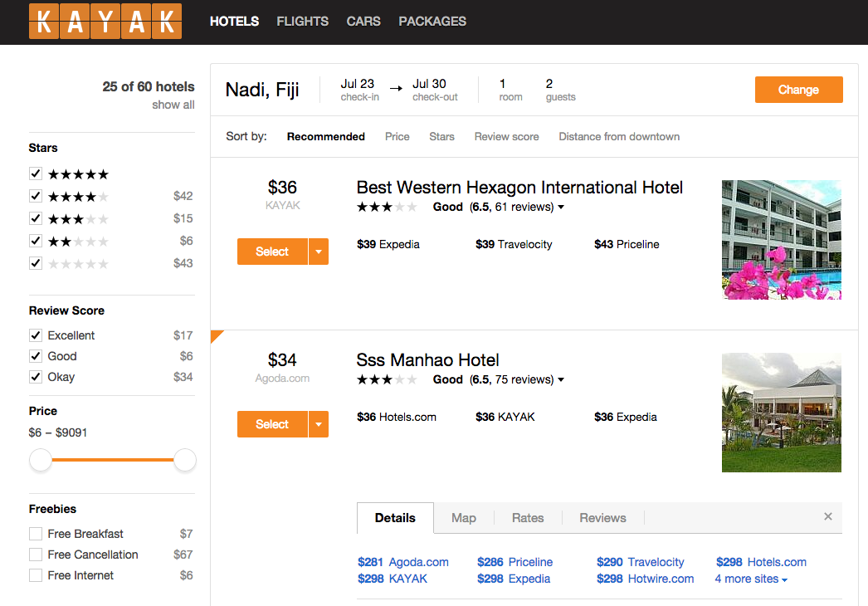Open the $298 Expedia offer
Image resolution: width=868 pixels, height=606 pixels.
[x=514, y=579]
